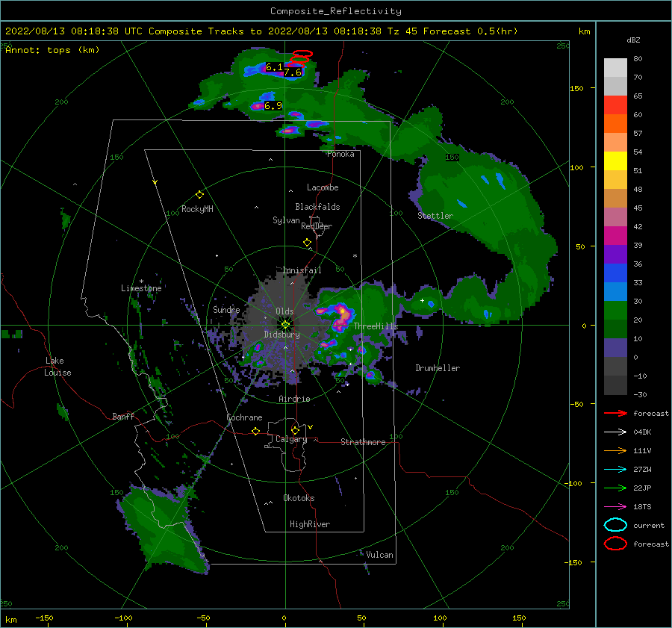Click the 6.1 storm top label
Viewport: 672px width, 628px height.
[x=274, y=67]
